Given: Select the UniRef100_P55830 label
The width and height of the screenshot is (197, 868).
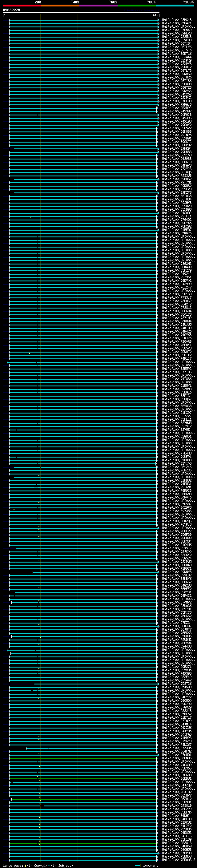Looking at the screenshot, I should [x=177, y=829].
